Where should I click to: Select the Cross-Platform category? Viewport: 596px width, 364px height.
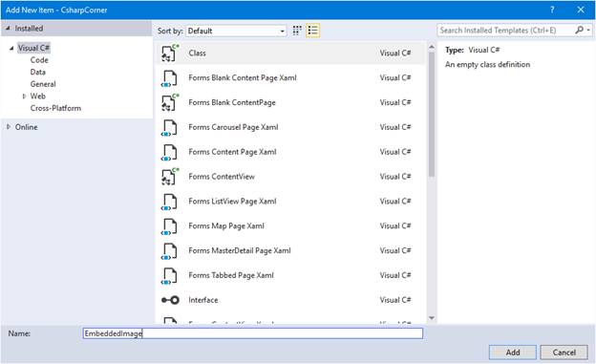pyautogui.click(x=55, y=108)
